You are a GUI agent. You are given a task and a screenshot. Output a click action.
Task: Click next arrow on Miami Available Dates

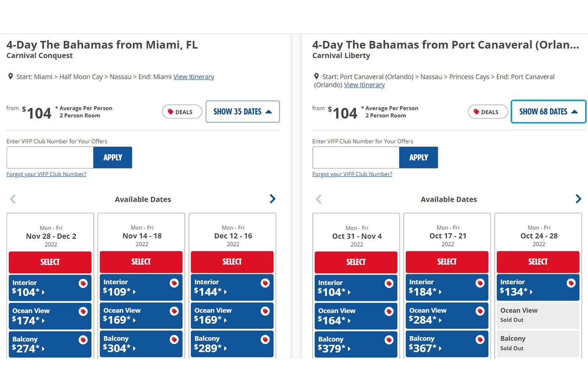(x=272, y=199)
